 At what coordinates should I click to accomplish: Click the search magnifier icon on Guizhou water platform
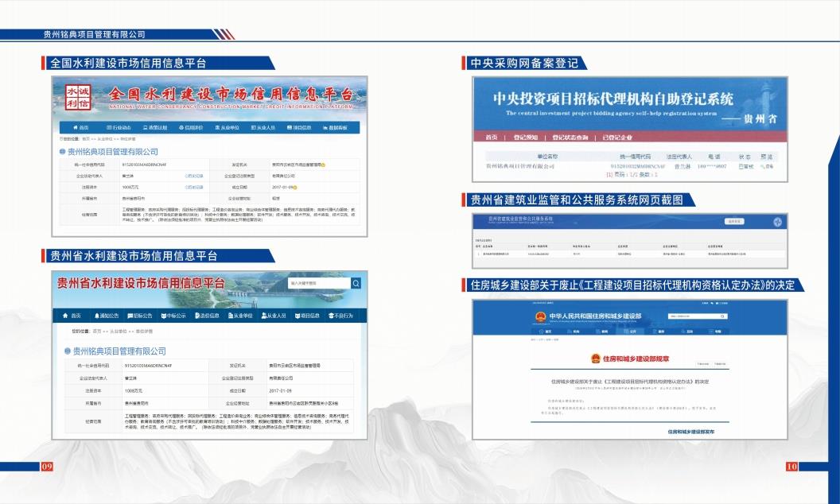tap(356, 283)
